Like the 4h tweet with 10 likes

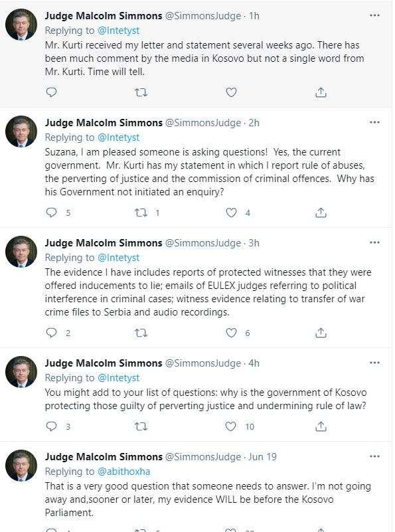pyautogui.click(x=230, y=426)
